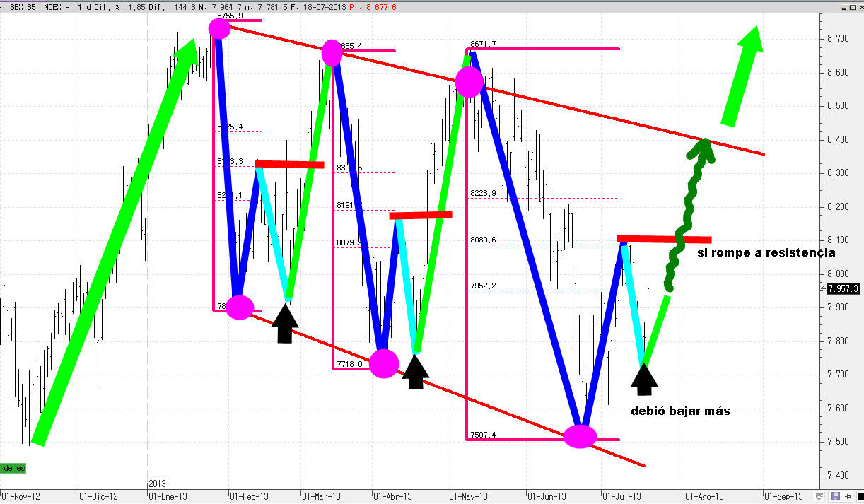The image size is (864, 504).
Task: Click the 01-May-13 date on time axis
Action: (469, 496)
